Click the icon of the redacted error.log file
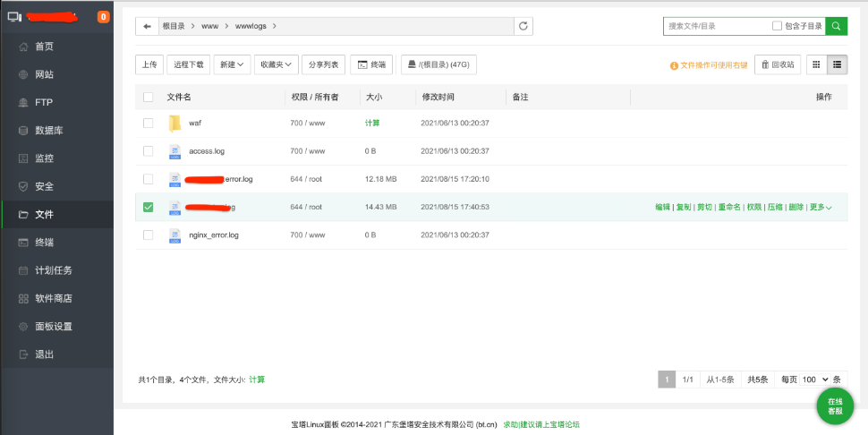The height and width of the screenshot is (435, 868). tap(174, 179)
